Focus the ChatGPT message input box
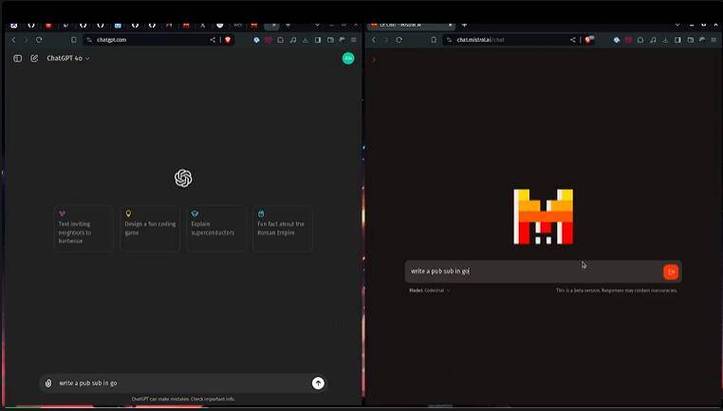Viewport: 723px width, 411px height. (x=182, y=383)
